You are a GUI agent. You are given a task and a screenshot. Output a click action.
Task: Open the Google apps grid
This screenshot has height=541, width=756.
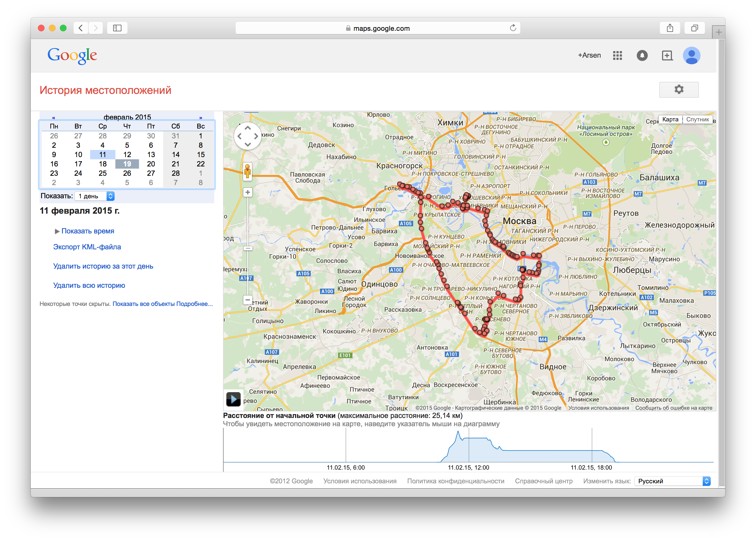coord(617,56)
